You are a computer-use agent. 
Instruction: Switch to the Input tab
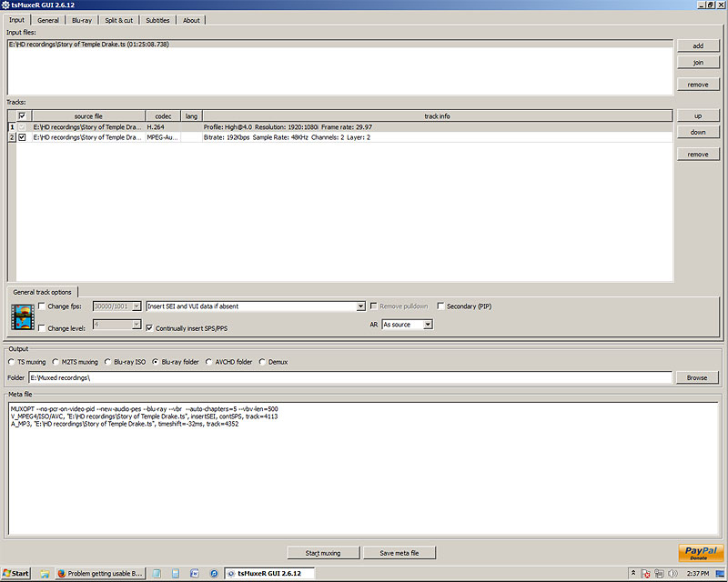click(x=16, y=20)
